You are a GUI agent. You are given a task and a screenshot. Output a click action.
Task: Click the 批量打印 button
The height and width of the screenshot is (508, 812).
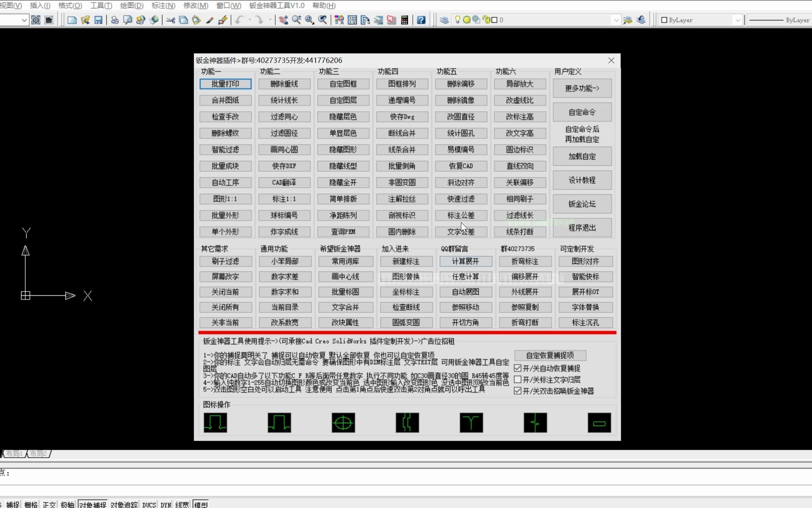[225, 84]
